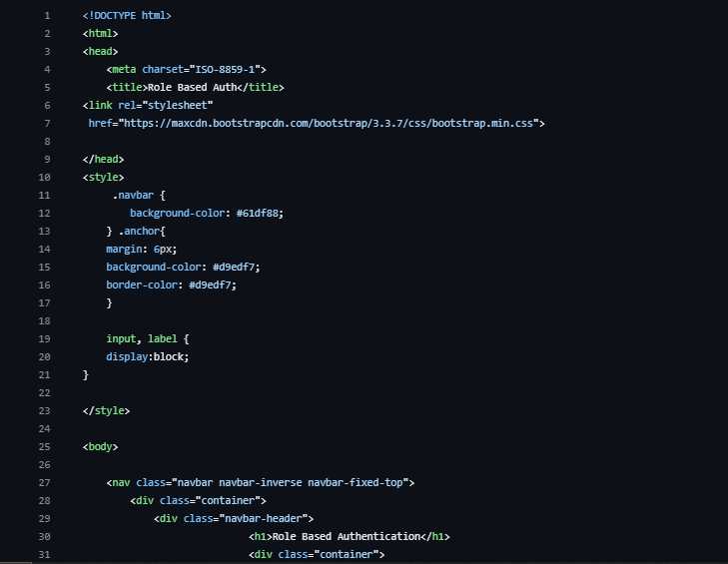Image resolution: width=728 pixels, height=564 pixels.
Task: Click line number 1 in the gutter
Action: (x=47, y=16)
